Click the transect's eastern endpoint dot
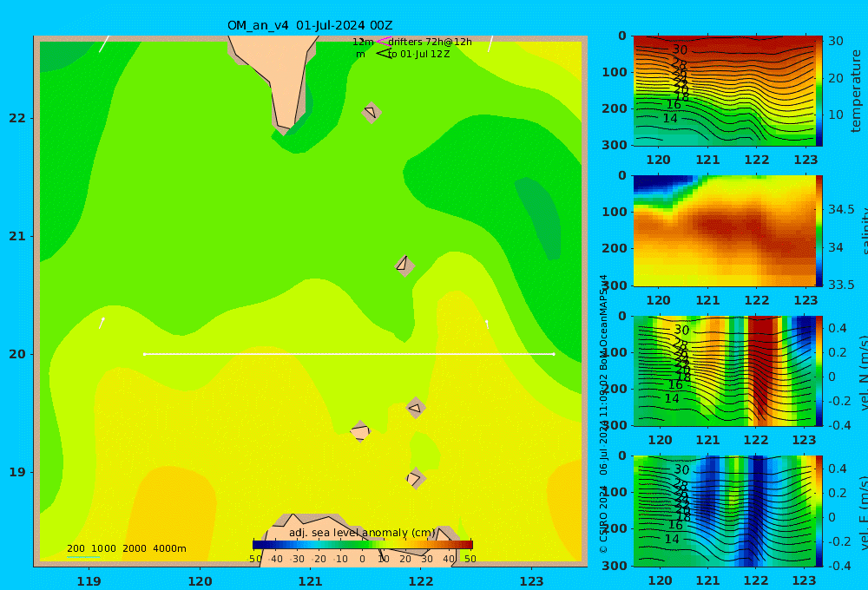 coord(554,354)
